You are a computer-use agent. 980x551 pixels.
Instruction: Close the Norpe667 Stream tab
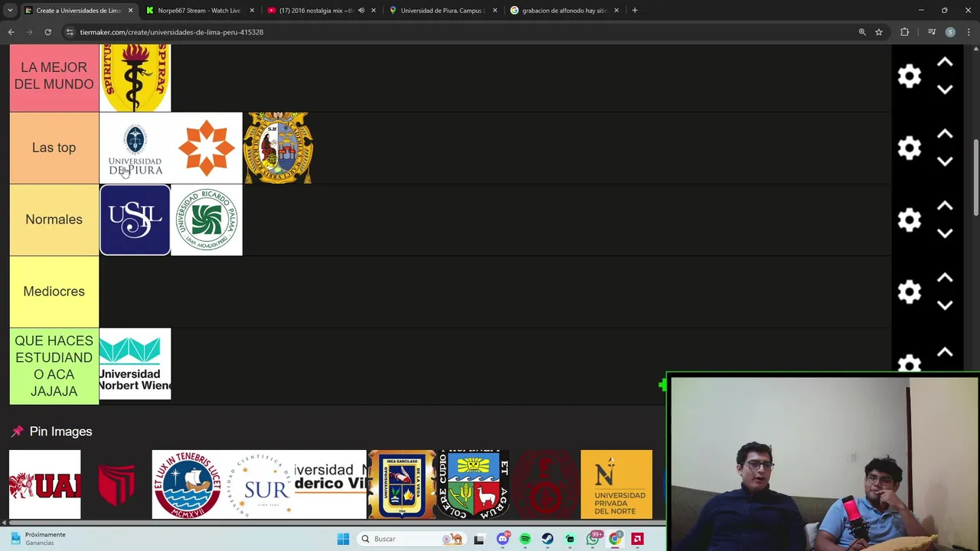coord(252,11)
